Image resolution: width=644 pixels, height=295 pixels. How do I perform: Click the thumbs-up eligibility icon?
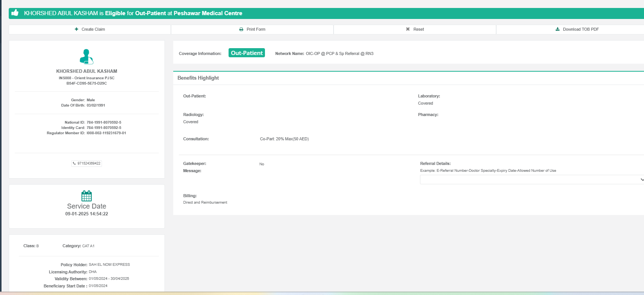(x=15, y=13)
